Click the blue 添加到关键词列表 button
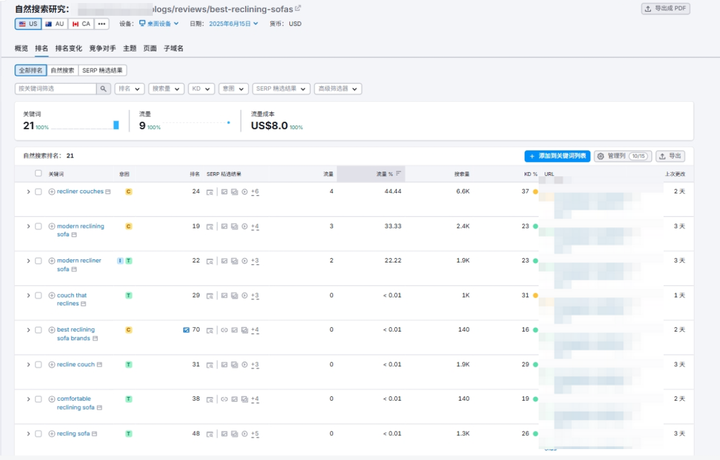The image size is (720, 460). click(x=557, y=156)
